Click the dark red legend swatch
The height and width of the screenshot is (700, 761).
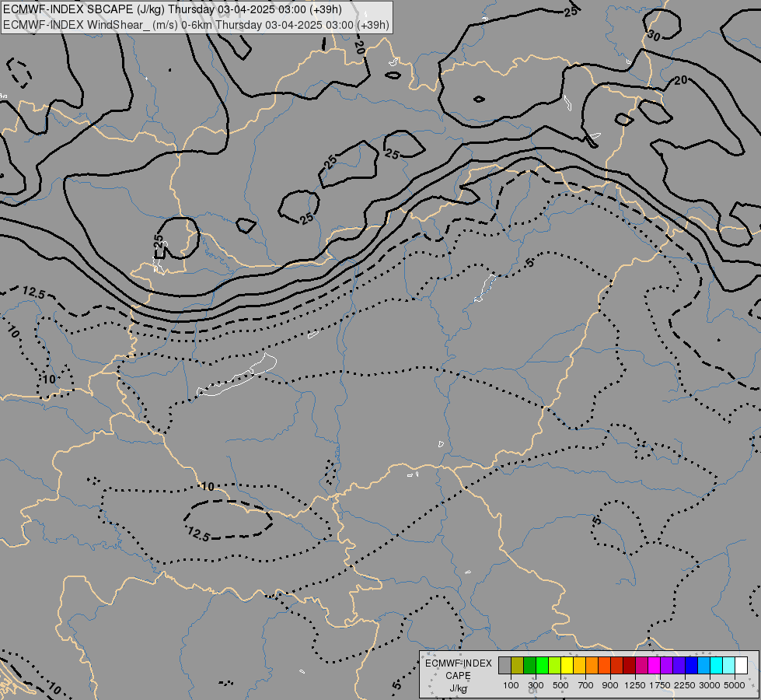point(630,666)
